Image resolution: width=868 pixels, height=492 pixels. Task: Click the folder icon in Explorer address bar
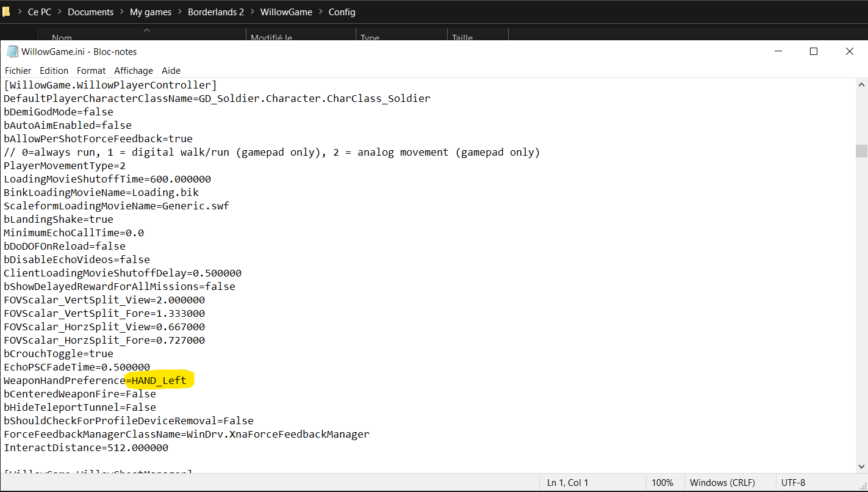(x=6, y=12)
